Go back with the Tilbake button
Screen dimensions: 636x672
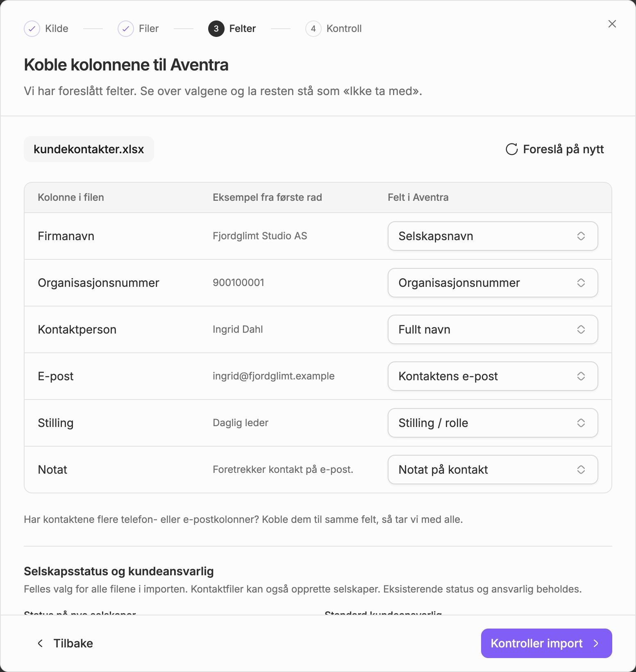pos(65,643)
